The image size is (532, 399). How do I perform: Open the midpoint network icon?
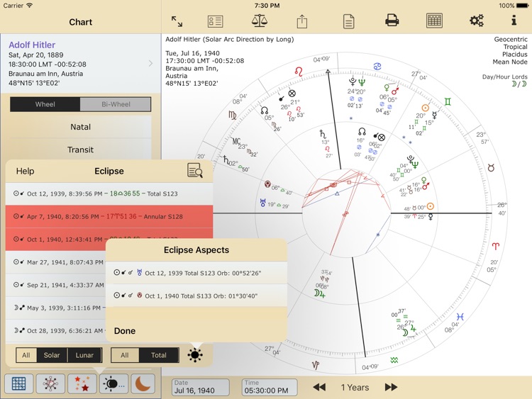click(x=50, y=383)
